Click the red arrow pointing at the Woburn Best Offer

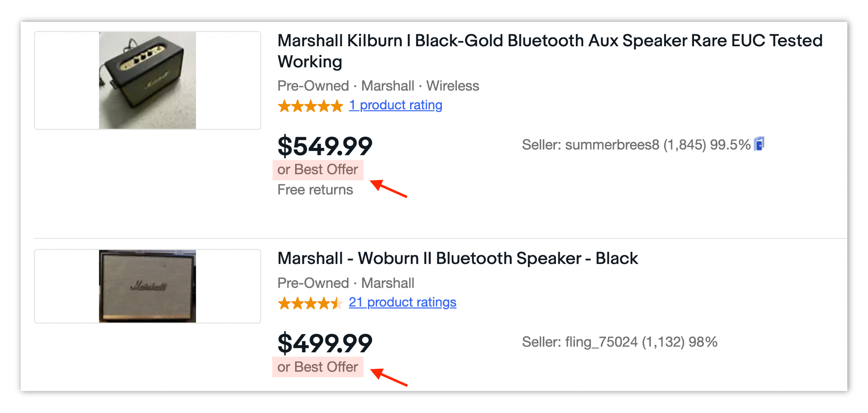tap(388, 377)
